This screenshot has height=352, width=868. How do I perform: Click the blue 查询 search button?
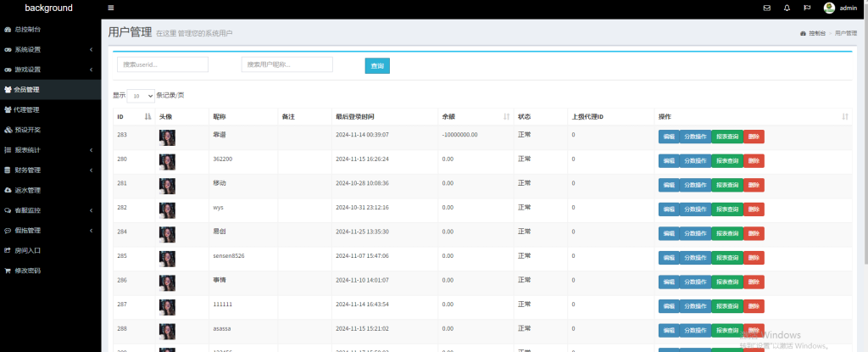point(377,65)
